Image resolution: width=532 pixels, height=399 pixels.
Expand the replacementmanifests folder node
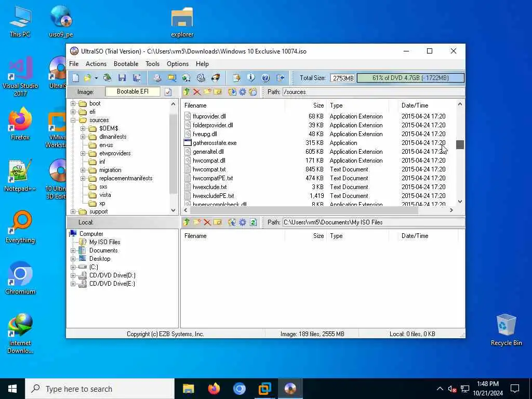pyautogui.click(x=83, y=179)
